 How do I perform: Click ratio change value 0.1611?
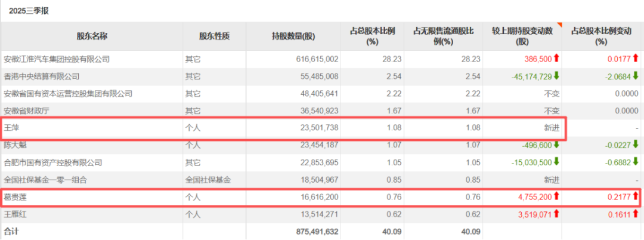pyautogui.click(x=620, y=214)
